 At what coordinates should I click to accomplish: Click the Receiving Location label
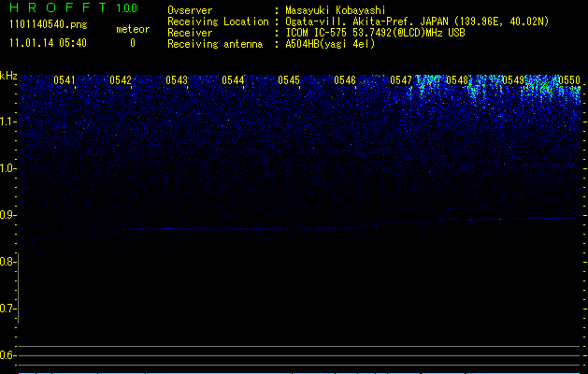point(218,22)
